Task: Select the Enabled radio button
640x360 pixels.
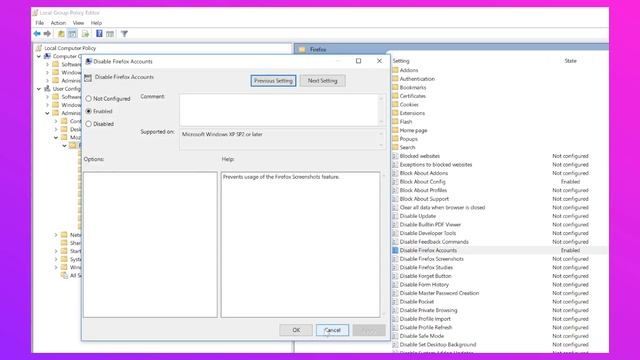Action: (x=89, y=111)
